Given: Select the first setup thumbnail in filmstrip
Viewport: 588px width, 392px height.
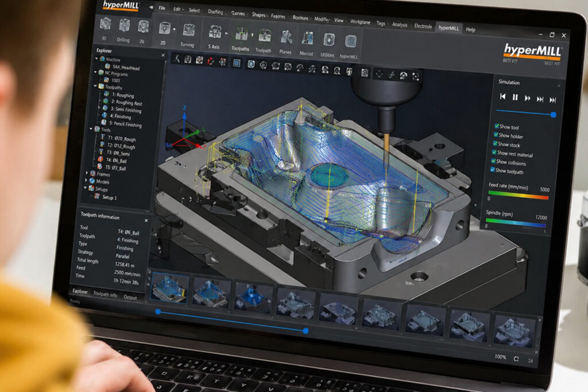Looking at the screenshot, I should 169,288.
